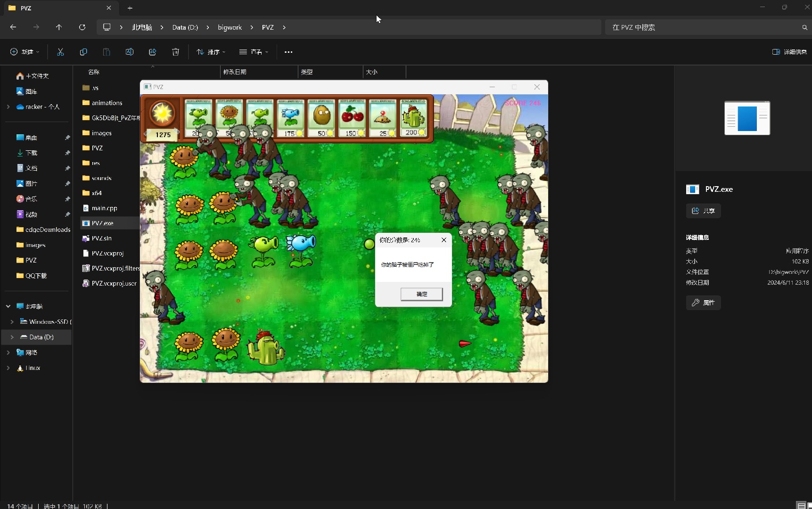
Task: Choose the Wall-nut seed card
Action: [x=321, y=118]
